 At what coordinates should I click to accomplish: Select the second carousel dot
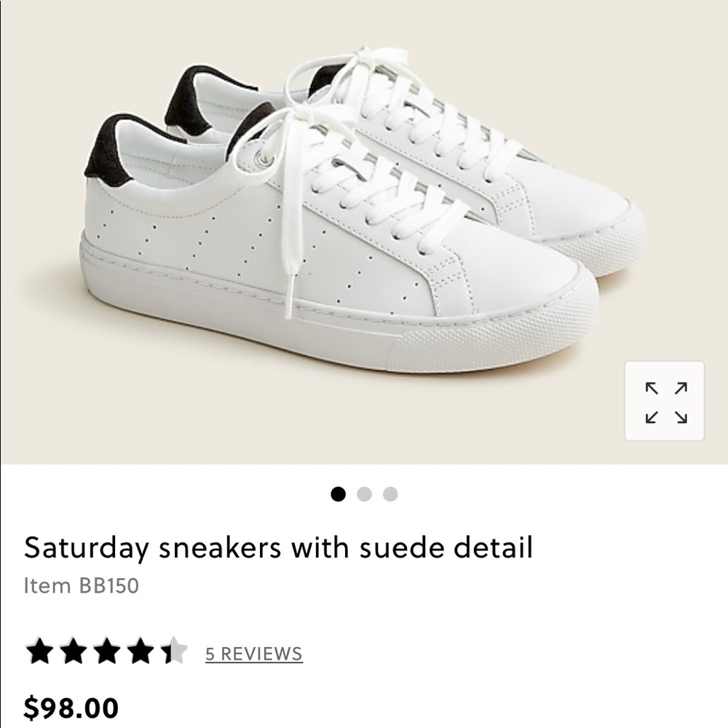click(x=364, y=495)
